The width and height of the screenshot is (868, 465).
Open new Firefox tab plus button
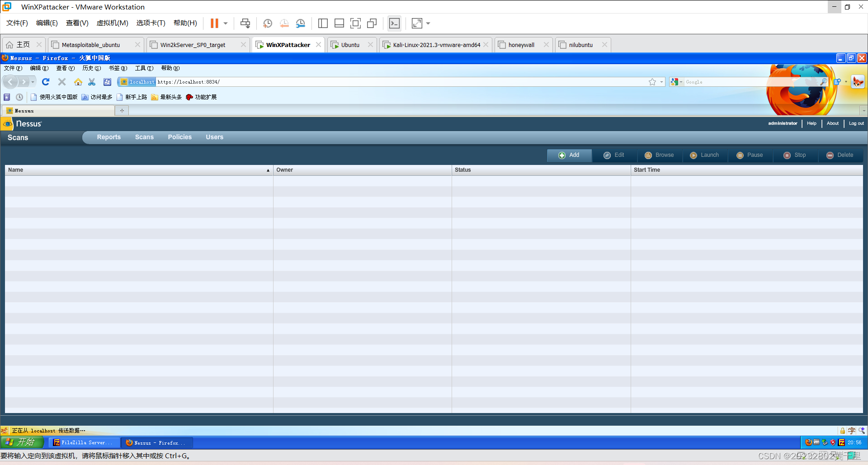(122, 111)
